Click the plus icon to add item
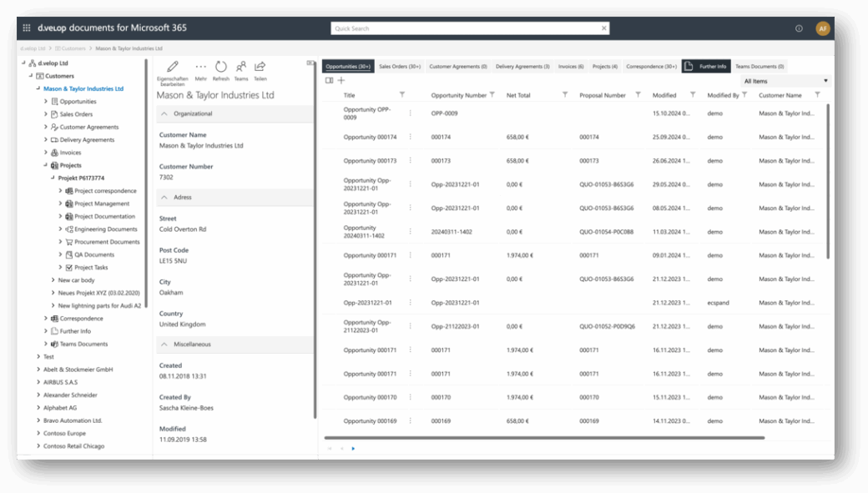 [341, 81]
